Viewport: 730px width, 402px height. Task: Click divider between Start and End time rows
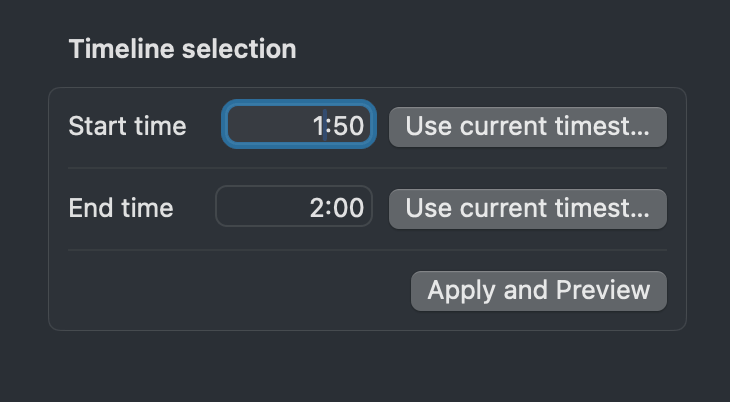367,168
